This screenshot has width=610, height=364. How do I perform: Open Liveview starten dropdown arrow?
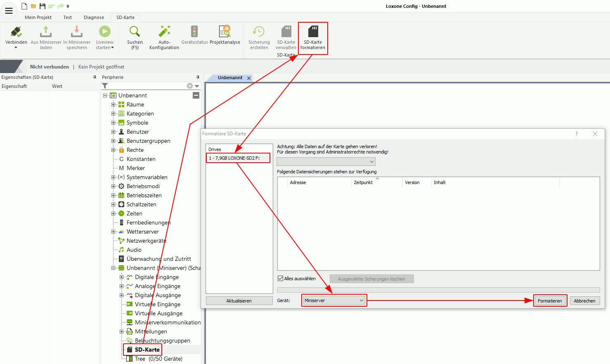[112, 48]
